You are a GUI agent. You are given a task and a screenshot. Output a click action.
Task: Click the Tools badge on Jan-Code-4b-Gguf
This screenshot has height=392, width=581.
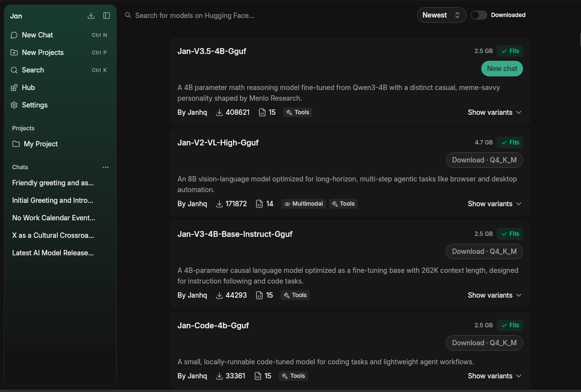point(293,375)
